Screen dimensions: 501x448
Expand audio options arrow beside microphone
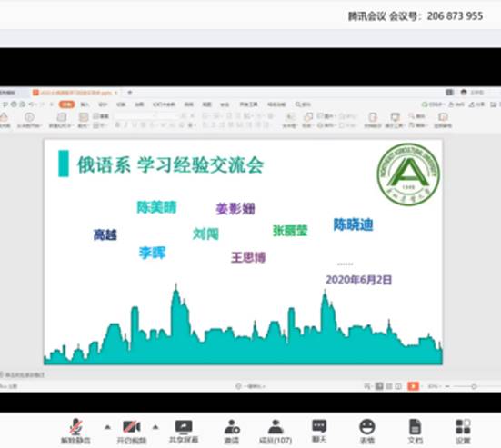pyautogui.click(x=107, y=427)
